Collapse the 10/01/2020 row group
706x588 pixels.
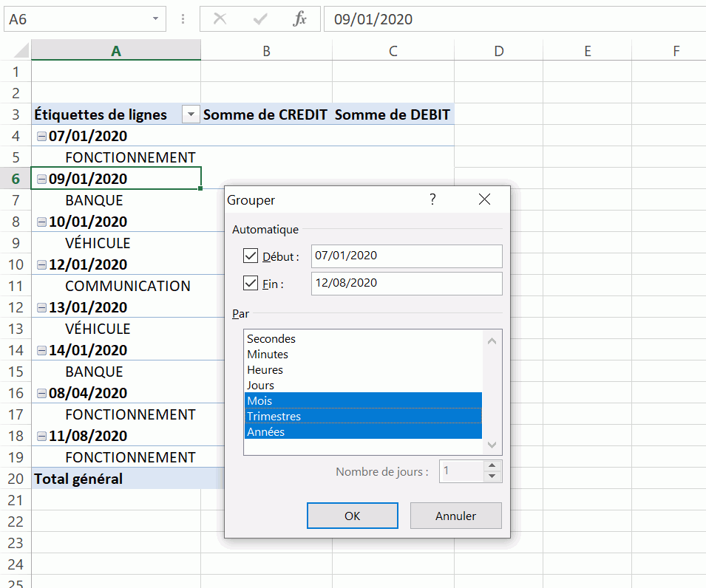pos(41,222)
